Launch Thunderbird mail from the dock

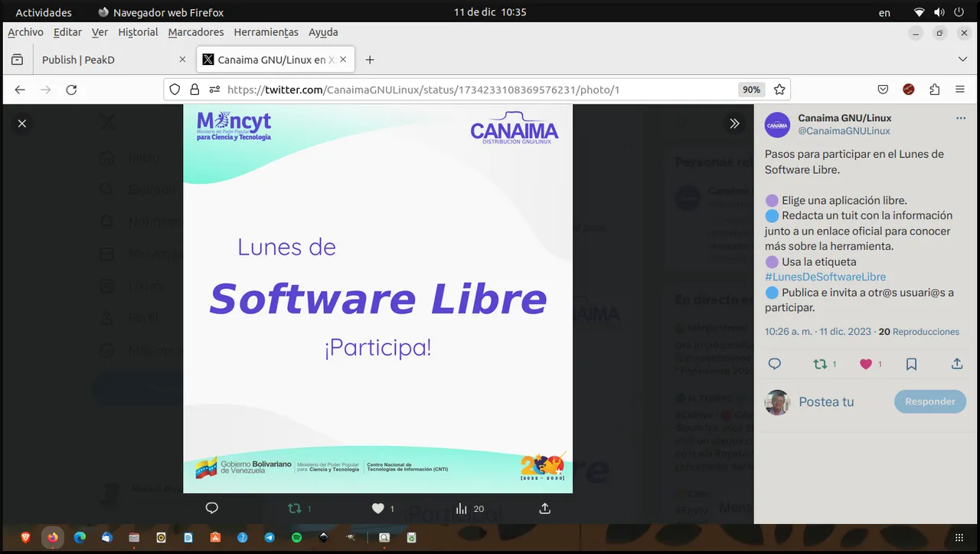pyautogui.click(x=106, y=538)
